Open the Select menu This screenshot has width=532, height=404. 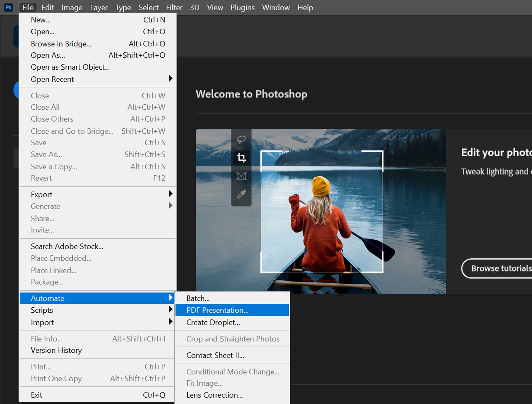coord(148,7)
